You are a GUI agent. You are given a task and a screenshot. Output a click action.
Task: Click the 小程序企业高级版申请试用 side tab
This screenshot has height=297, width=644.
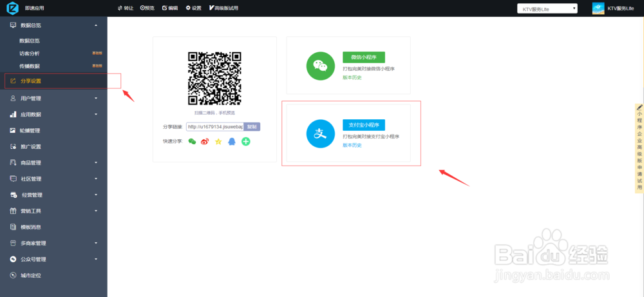pos(639,148)
